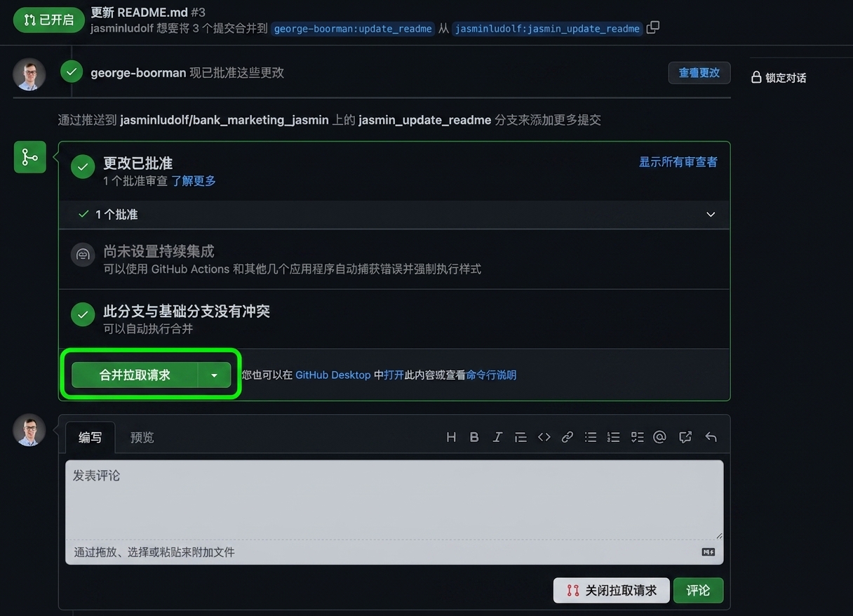
Task: Apply bold formatting in comment toolbar
Action: click(474, 437)
